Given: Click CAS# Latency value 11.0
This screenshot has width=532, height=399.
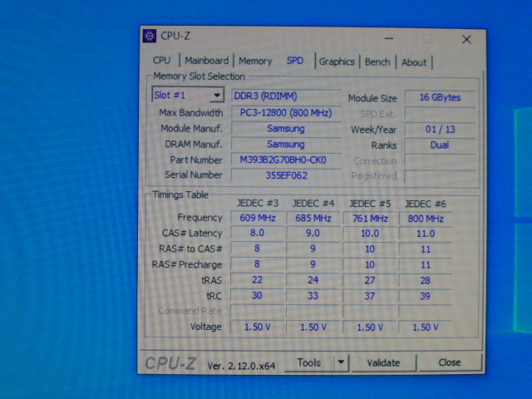Looking at the screenshot, I should 426,234.
